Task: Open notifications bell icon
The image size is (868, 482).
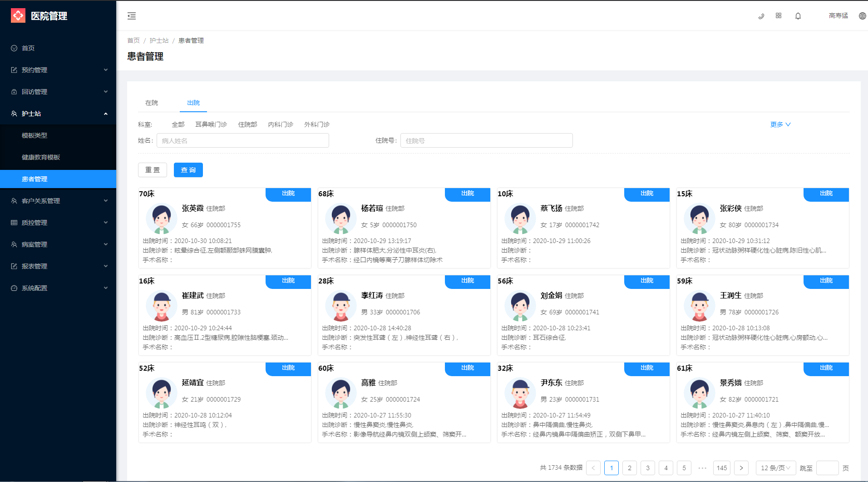Action: 798,16
